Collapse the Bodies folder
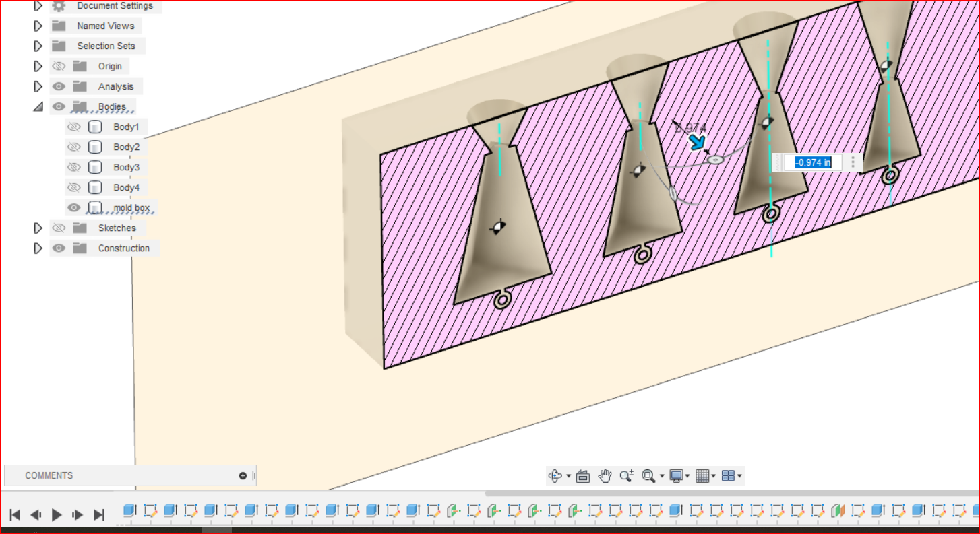The height and width of the screenshot is (534, 980). (x=38, y=106)
